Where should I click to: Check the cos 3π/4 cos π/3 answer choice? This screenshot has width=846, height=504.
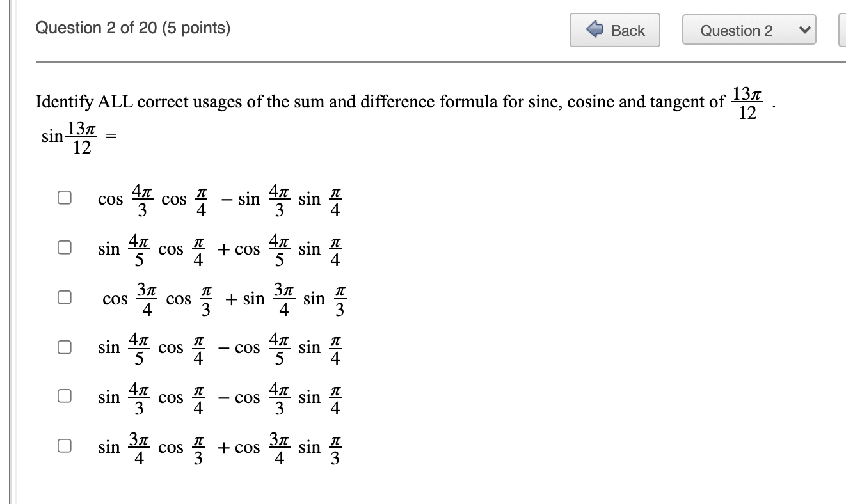(64, 296)
